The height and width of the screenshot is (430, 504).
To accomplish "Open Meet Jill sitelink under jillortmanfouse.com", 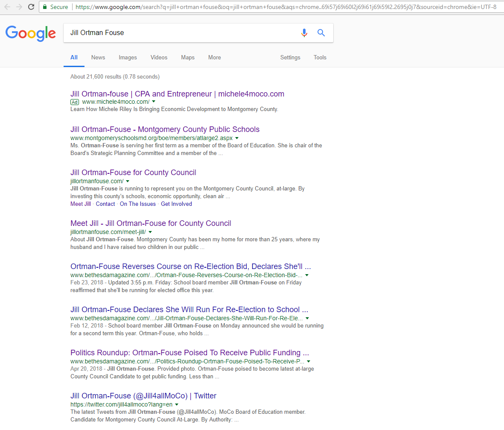I will click(80, 204).
